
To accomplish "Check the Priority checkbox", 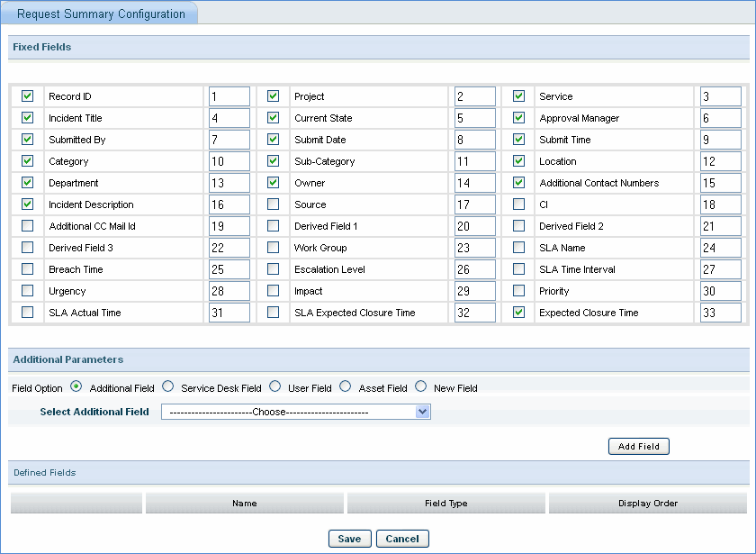I will pyautogui.click(x=518, y=291).
